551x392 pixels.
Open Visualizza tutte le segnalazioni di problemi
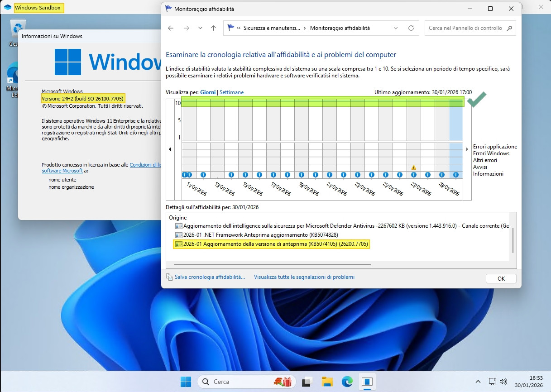(304, 277)
